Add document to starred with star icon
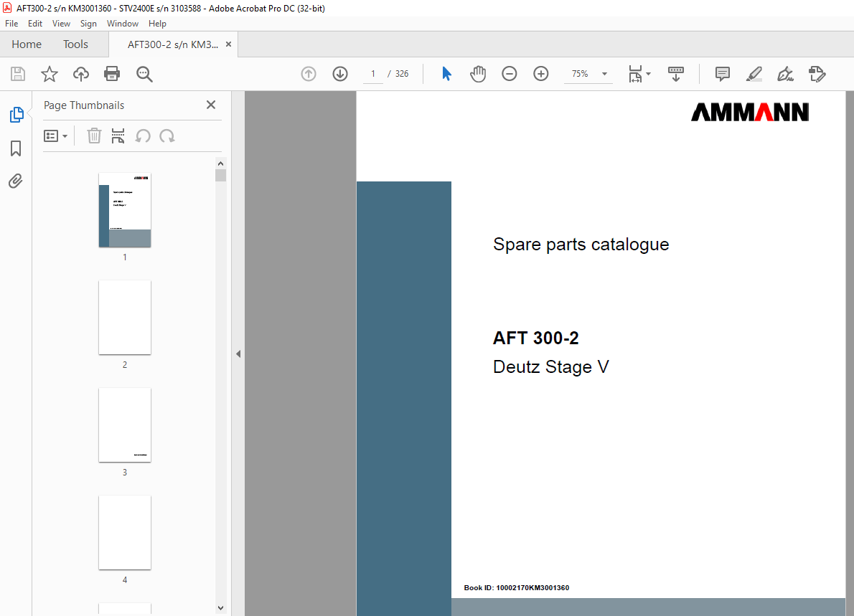Image resolution: width=854 pixels, height=616 pixels. (49, 74)
